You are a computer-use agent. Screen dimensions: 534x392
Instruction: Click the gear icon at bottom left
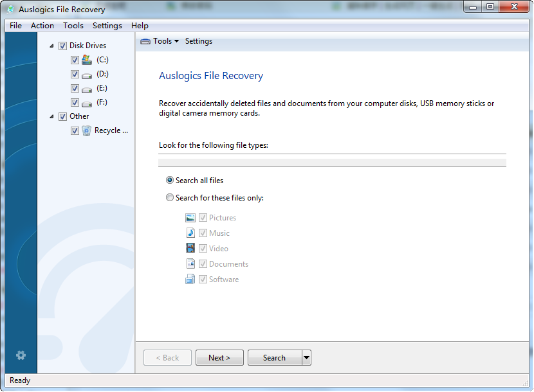pyautogui.click(x=21, y=355)
